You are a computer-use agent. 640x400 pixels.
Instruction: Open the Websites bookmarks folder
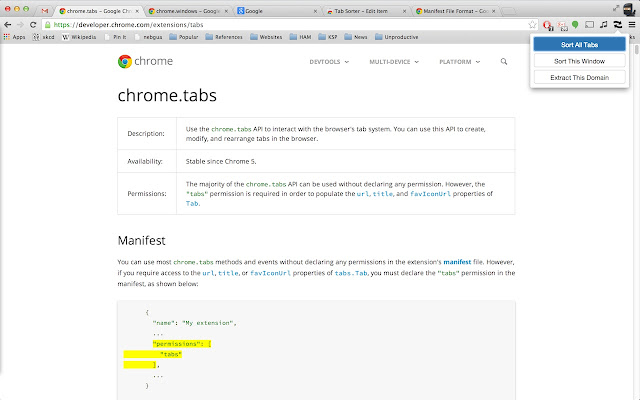[x=266, y=37]
